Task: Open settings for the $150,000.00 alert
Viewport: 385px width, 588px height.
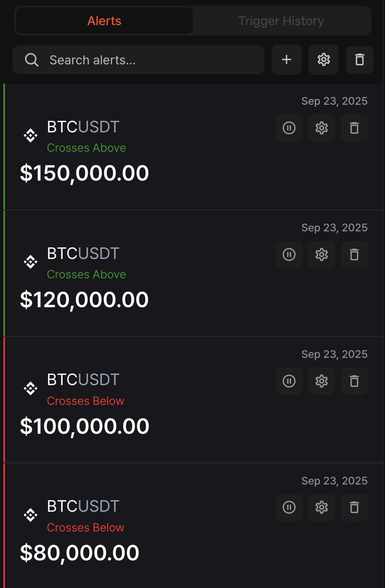Action: pyautogui.click(x=322, y=128)
